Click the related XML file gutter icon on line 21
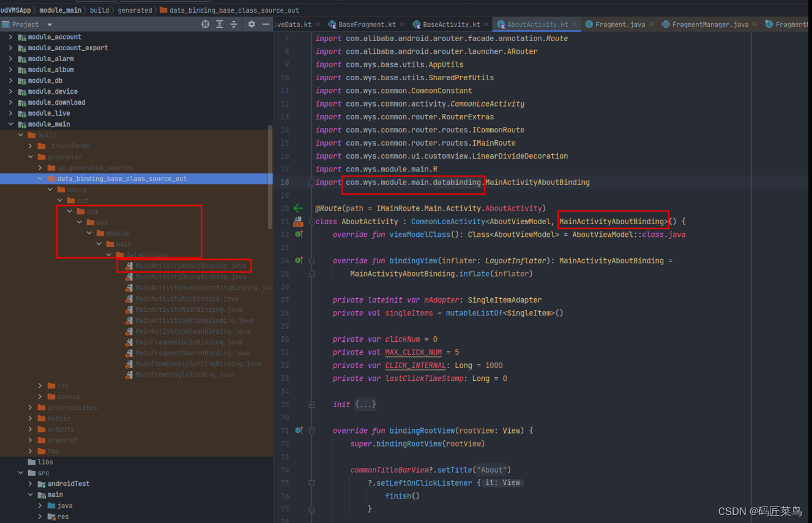812x523 pixels. (x=298, y=221)
